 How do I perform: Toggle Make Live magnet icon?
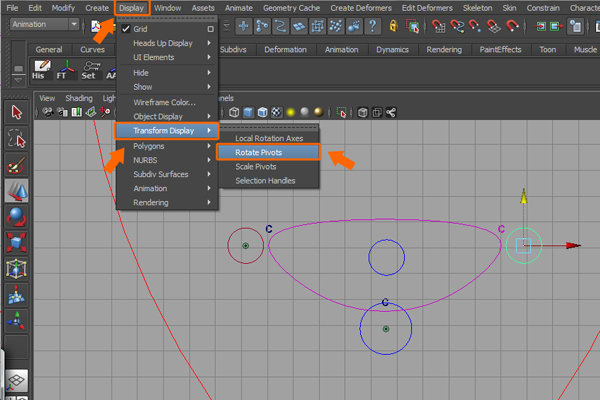(512, 26)
